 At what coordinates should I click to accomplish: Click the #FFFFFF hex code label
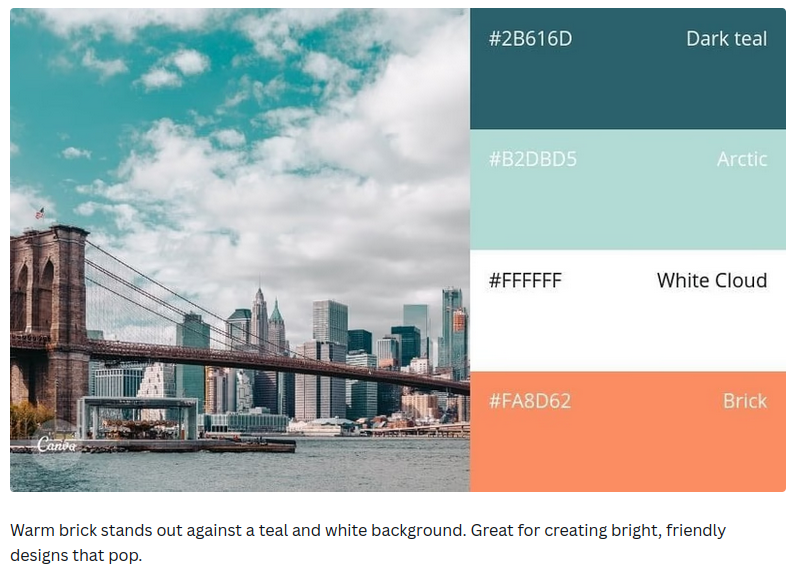(525, 281)
